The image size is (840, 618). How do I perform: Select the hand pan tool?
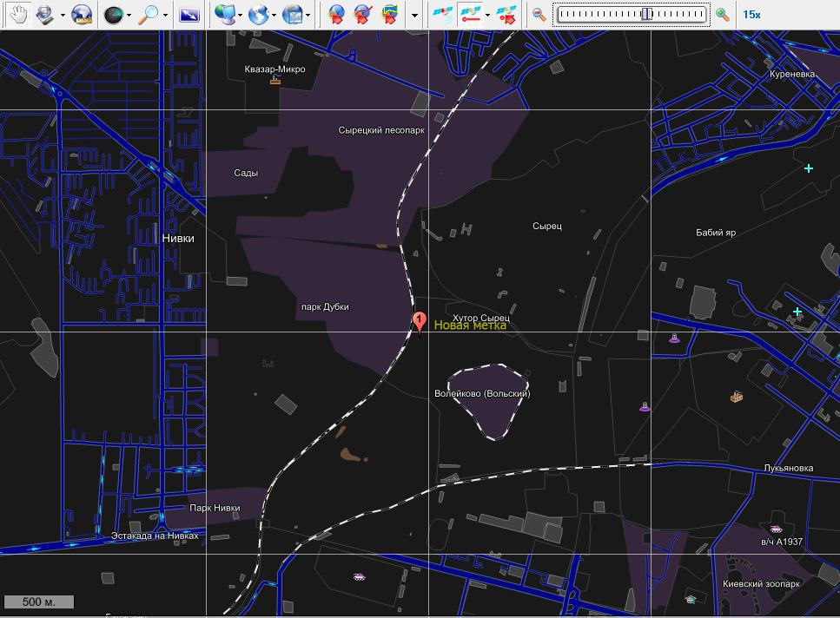coord(18,15)
